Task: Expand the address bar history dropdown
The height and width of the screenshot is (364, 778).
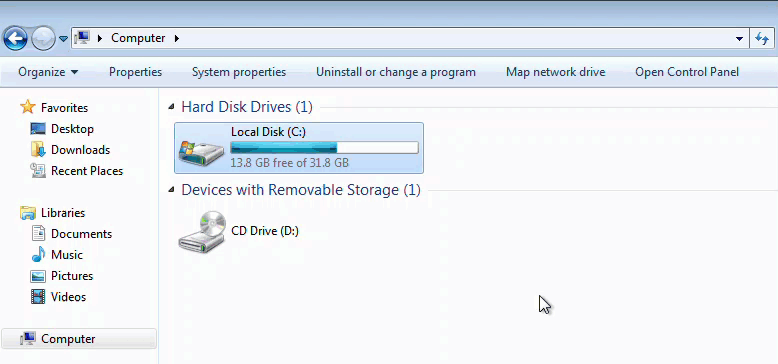Action: [x=739, y=39]
